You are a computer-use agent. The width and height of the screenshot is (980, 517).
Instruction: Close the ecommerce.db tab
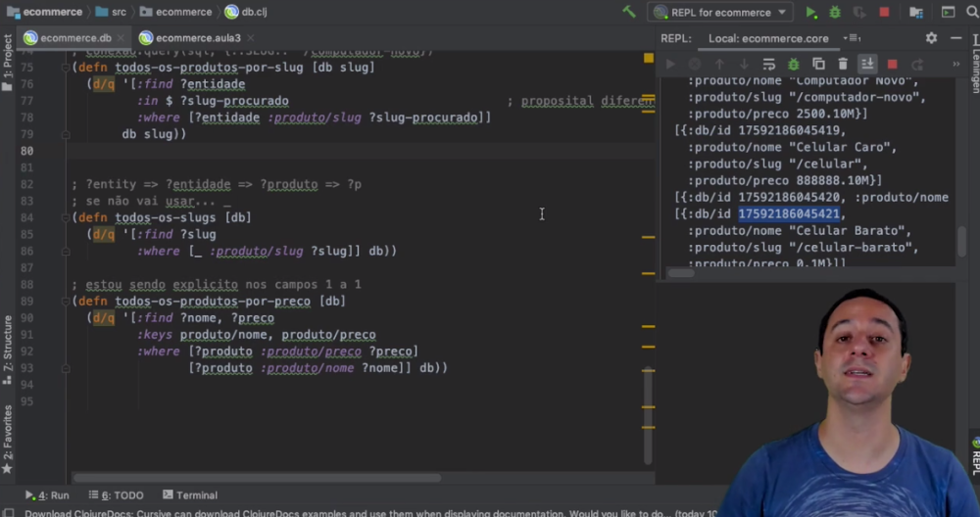121,38
